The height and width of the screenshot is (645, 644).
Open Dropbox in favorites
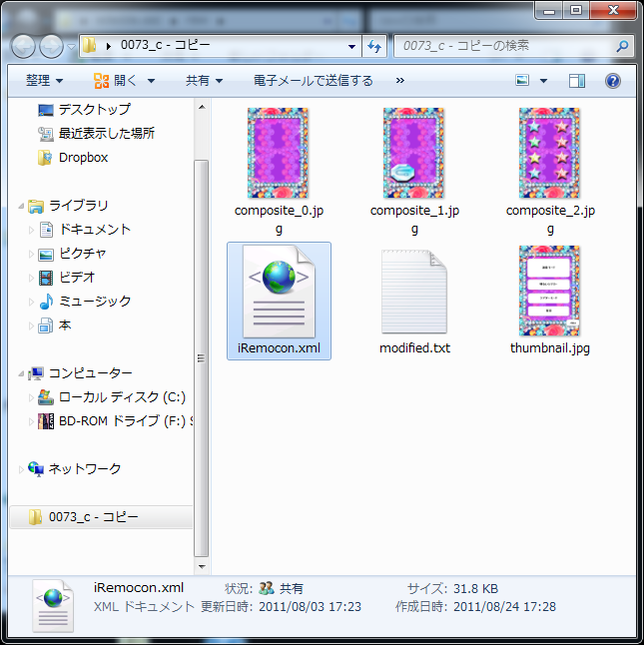(73, 157)
